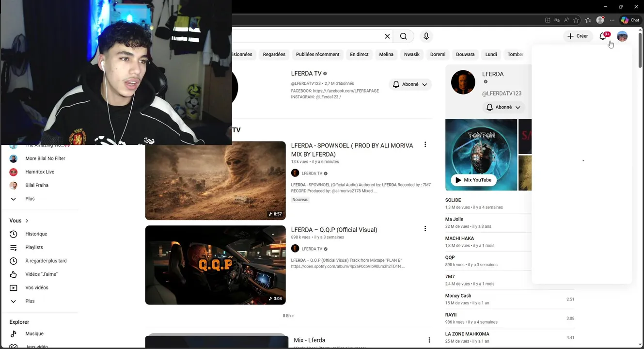Select the Lundi filter chip
The height and width of the screenshot is (349, 644).
[x=491, y=54]
